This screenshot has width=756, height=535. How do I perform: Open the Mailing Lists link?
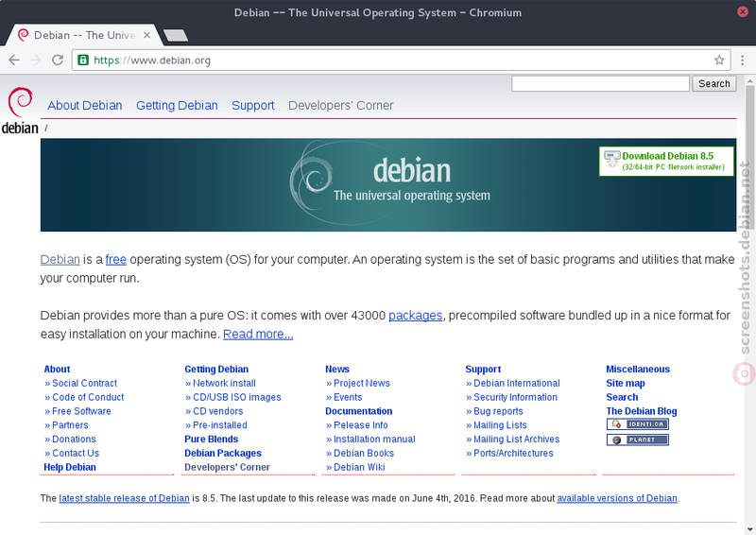[x=500, y=425]
